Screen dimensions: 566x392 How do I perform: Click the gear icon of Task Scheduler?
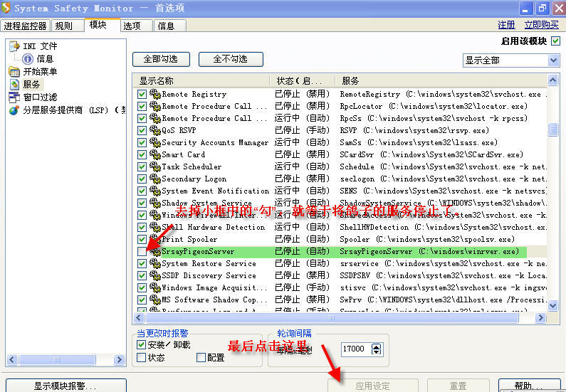click(155, 166)
